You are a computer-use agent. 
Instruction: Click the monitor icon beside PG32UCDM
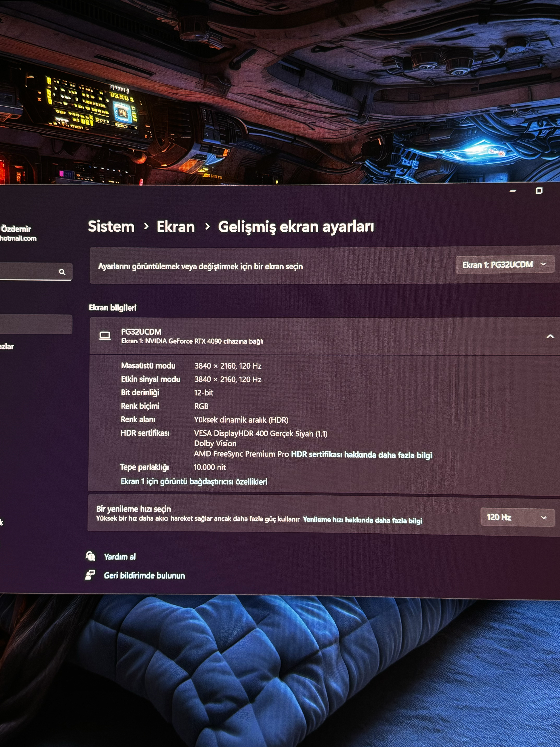[x=105, y=336]
